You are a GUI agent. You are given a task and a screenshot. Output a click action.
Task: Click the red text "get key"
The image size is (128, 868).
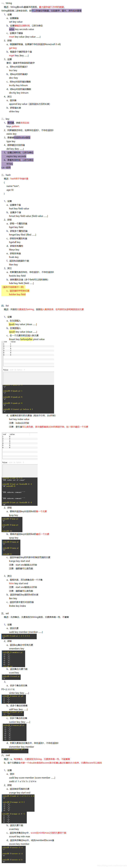point(13,48)
